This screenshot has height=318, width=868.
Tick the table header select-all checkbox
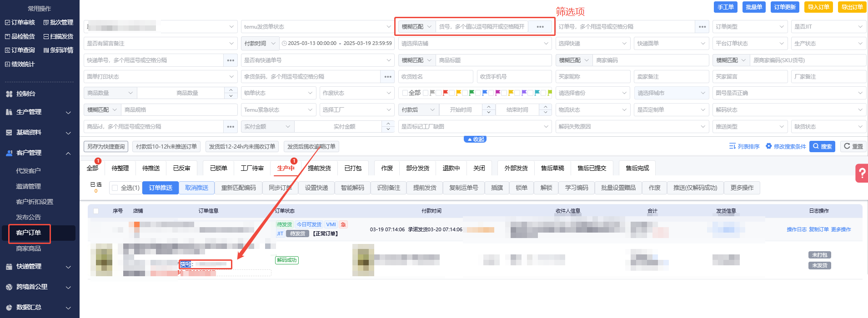pyautogui.click(x=96, y=211)
